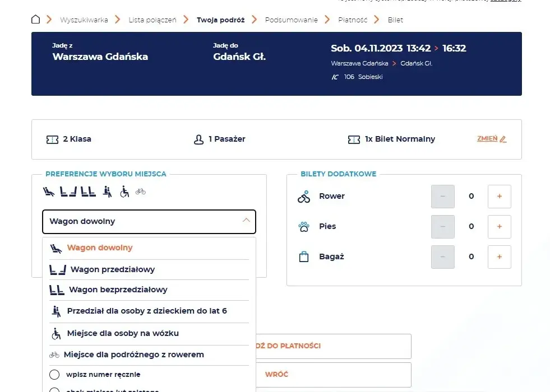Click the 16:32 arrival time
Screen dimensions: 550x392
pyautogui.click(x=454, y=48)
